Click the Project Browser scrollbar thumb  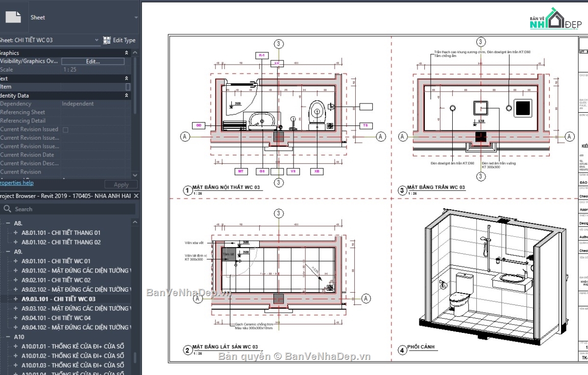[135, 357]
